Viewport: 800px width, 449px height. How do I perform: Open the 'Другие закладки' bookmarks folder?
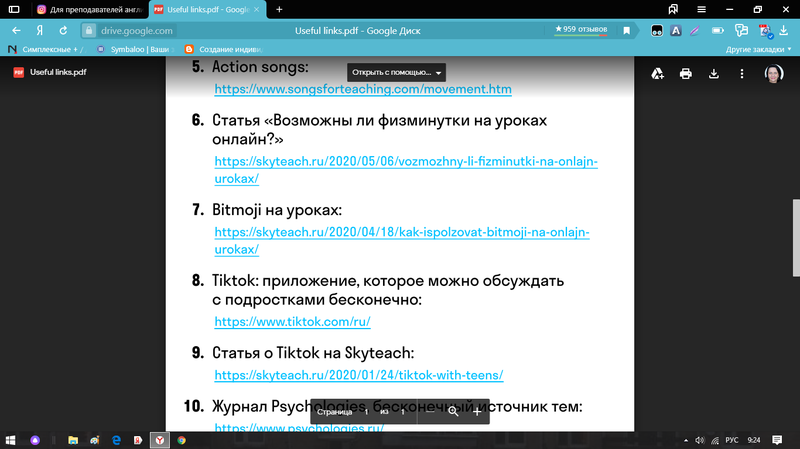tap(757, 48)
